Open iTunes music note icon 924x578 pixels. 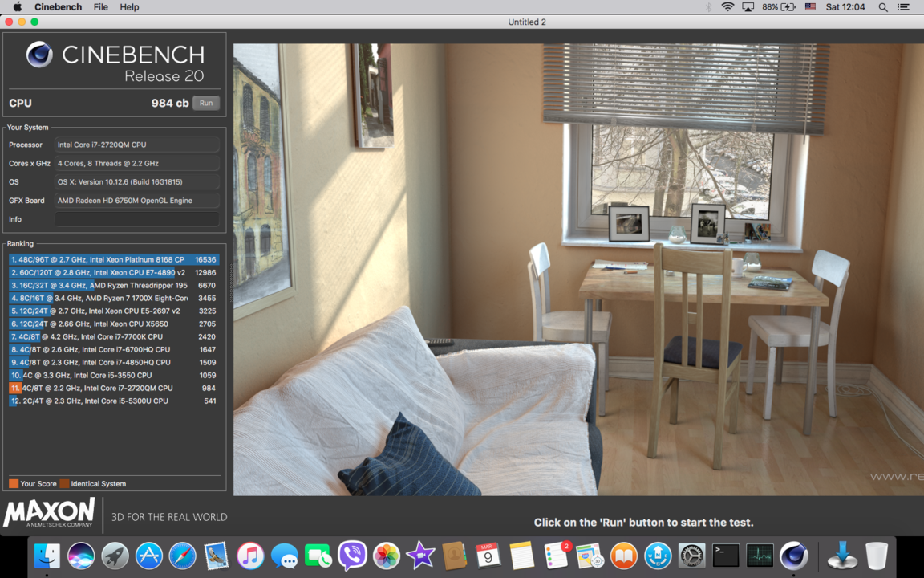tap(250, 556)
